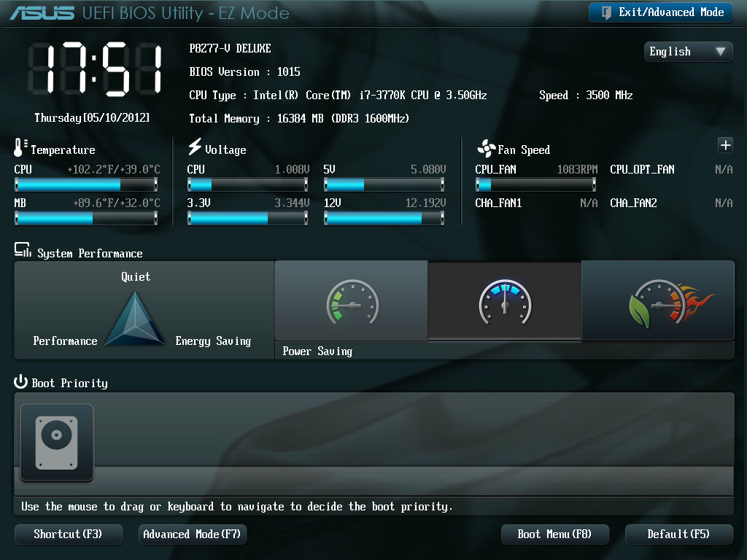
Task: Switch to Advanced Mode (F7)
Action: (192, 534)
